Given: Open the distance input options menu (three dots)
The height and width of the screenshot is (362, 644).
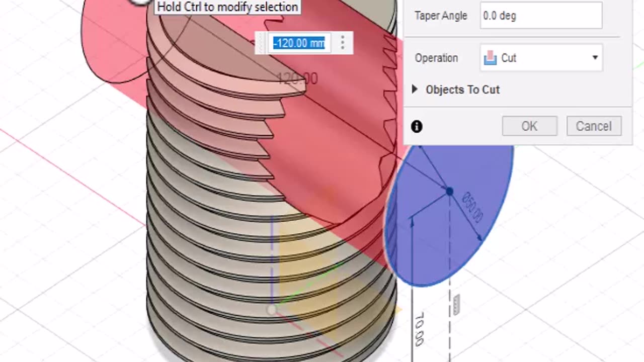Looking at the screenshot, I should pos(342,43).
